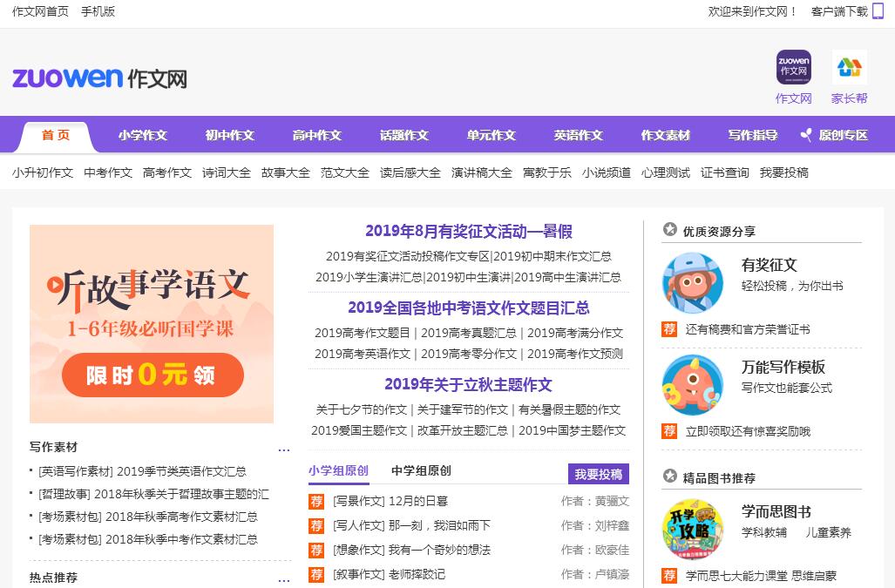Click the ZUOWEN 作文网 site logo
Screen dimensions: 895x588
[x=99, y=78]
